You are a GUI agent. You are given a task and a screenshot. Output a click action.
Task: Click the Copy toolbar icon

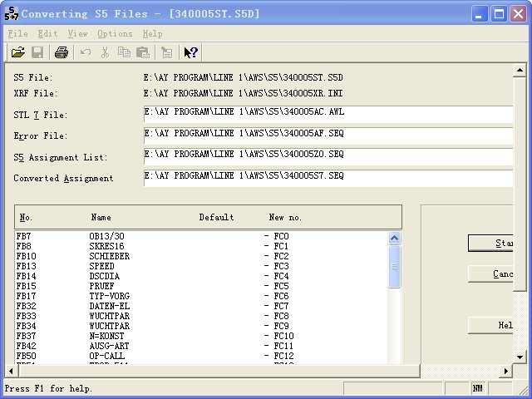pyautogui.click(x=124, y=52)
